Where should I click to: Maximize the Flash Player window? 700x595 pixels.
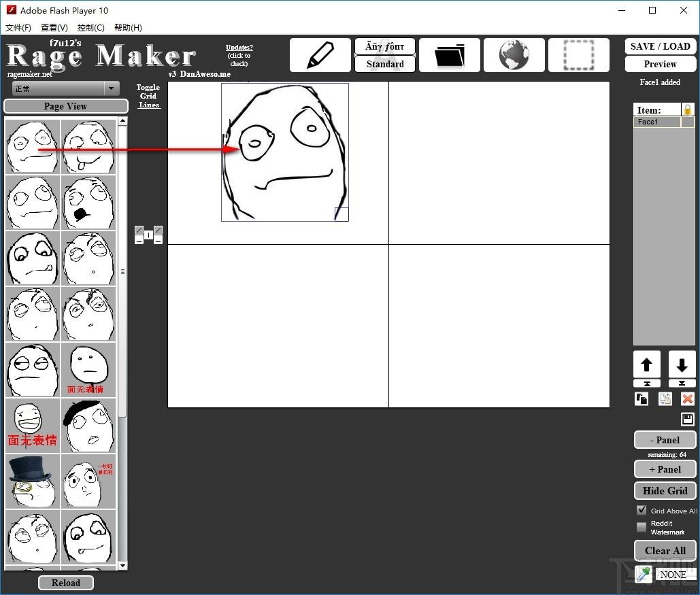coord(652,10)
